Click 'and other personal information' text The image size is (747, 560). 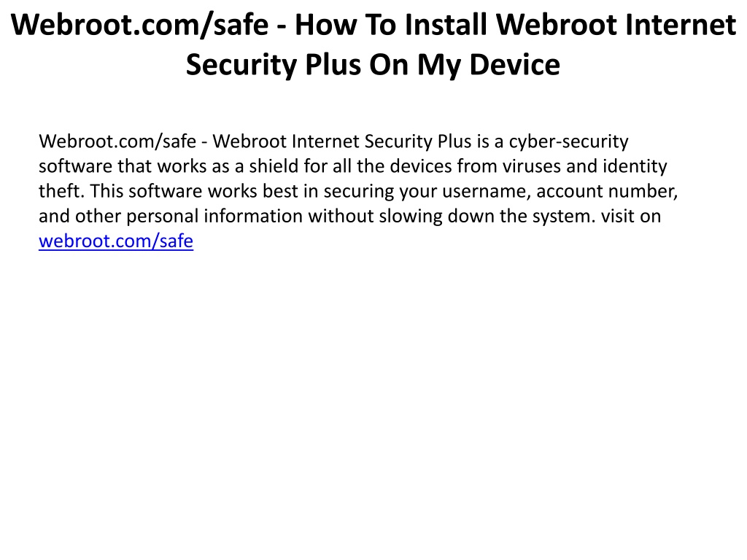click(x=171, y=216)
